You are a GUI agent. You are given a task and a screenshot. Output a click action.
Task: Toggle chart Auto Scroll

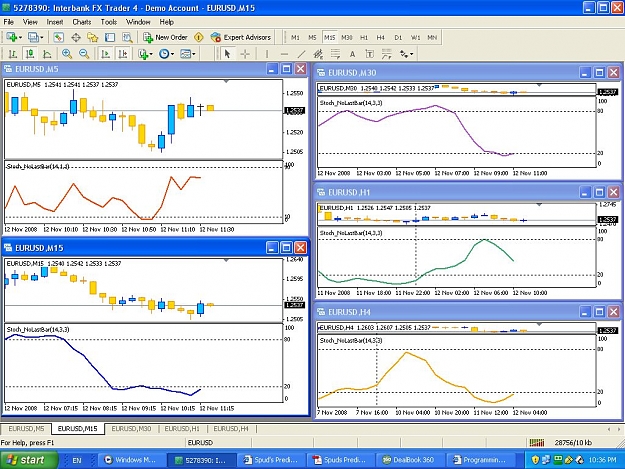coord(106,54)
